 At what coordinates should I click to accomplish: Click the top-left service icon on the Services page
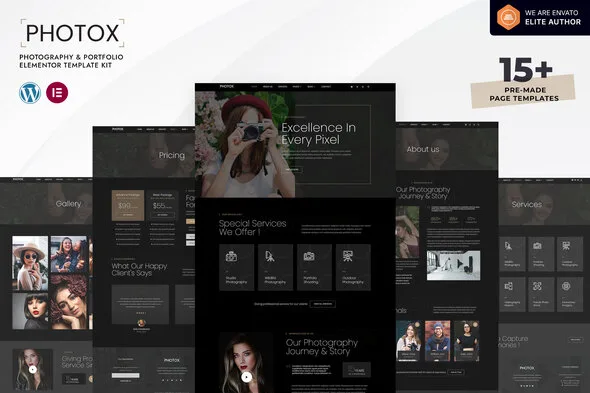[x=508, y=246]
